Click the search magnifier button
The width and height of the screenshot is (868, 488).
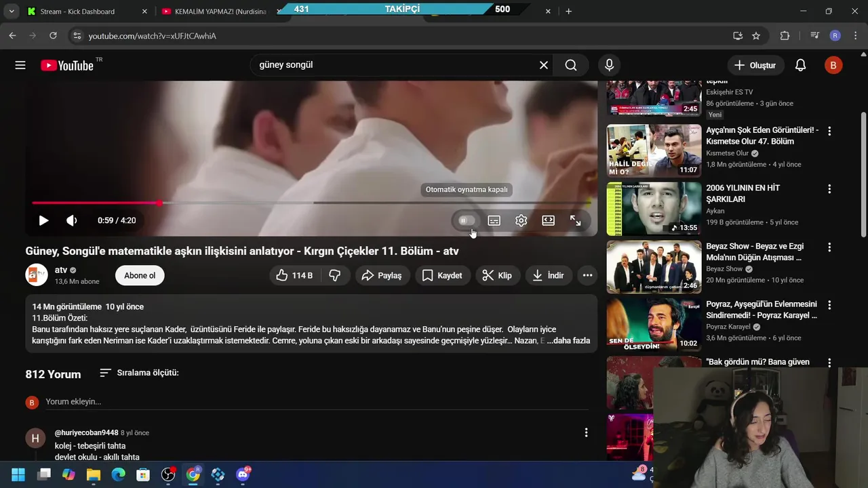(571, 65)
